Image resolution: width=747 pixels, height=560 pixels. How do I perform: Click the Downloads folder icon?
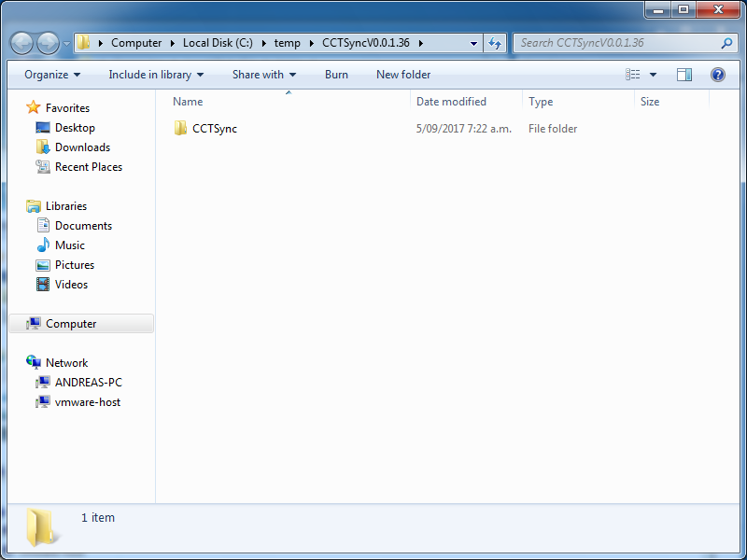(x=43, y=147)
